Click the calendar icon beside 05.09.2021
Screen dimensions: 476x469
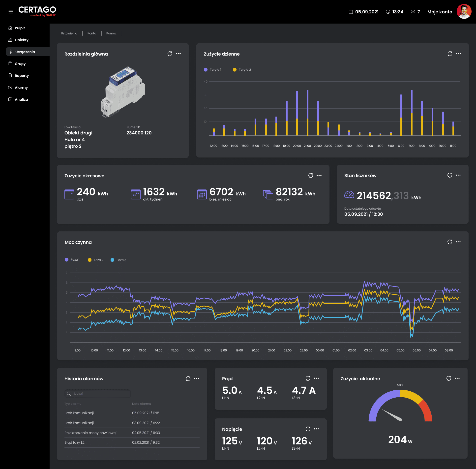pyautogui.click(x=351, y=12)
